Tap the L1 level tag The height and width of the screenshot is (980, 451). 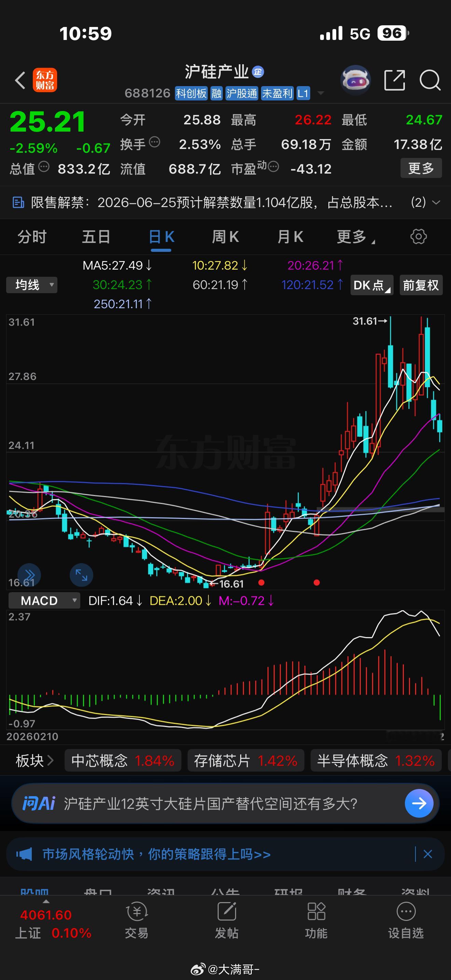point(303,93)
